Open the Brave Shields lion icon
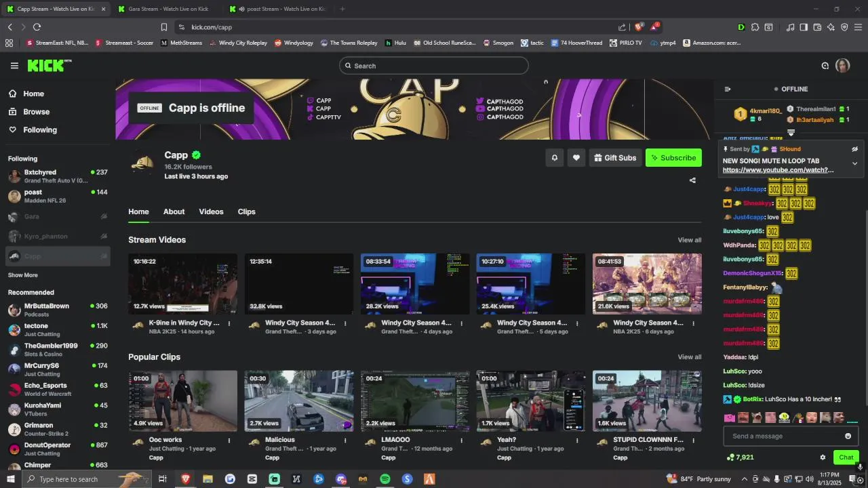Screen dimensions: 868x488 [x=638, y=27]
